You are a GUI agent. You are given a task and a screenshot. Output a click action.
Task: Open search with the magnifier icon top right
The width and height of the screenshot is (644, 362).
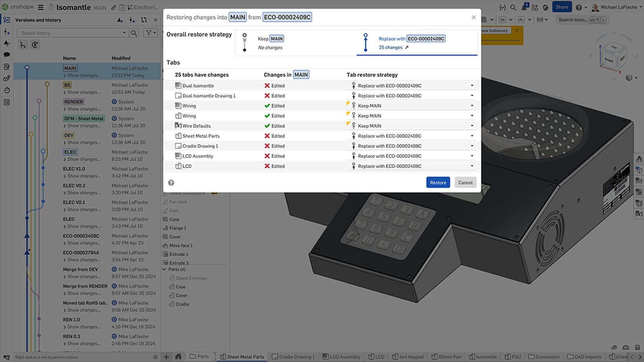(513, 7)
